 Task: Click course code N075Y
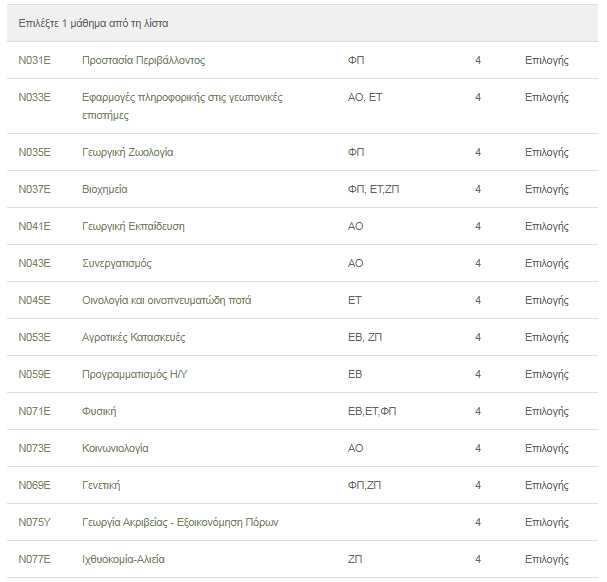click(x=34, y=522)
